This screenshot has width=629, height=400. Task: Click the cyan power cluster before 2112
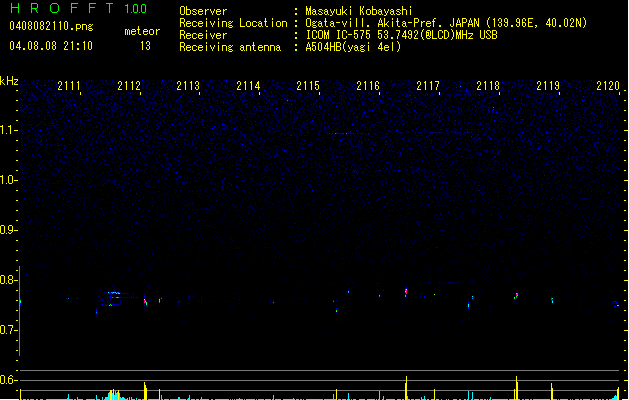(x=114, y=394)
